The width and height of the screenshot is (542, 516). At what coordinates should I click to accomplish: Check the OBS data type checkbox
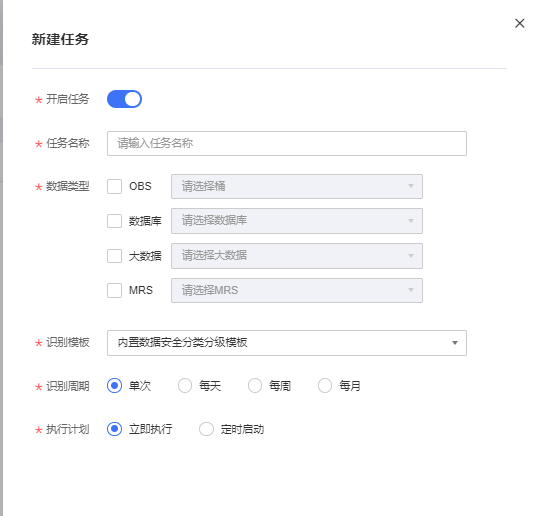click(114, 186)
